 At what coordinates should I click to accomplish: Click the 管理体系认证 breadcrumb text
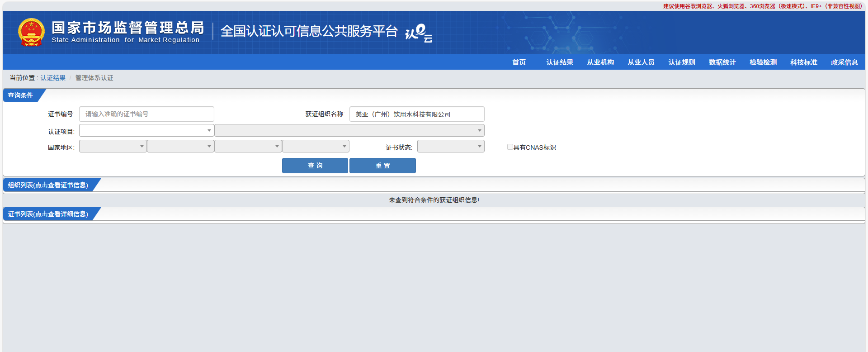[x=94, y=78]
